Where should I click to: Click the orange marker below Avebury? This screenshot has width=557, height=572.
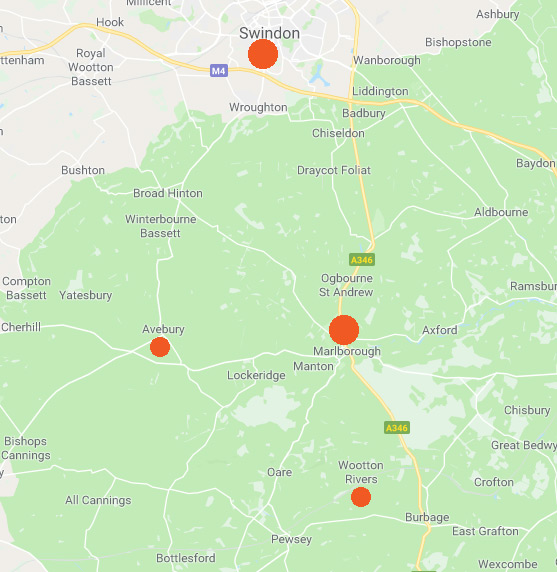click(x=160, y=347)
